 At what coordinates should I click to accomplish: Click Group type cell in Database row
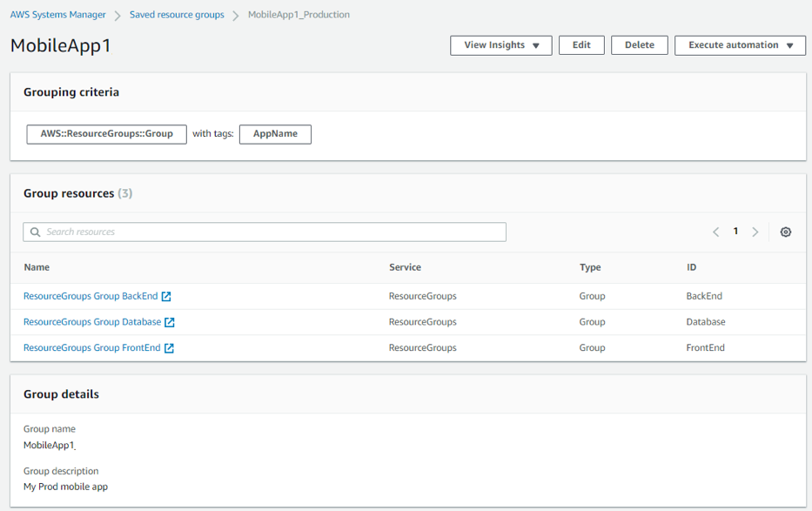(x=592, y=322)
